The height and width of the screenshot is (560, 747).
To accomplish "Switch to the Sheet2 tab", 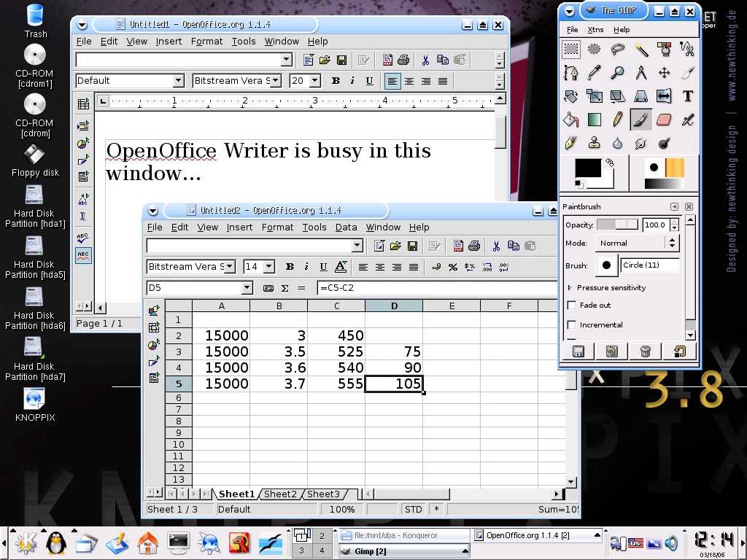I will tap(281, 494).
